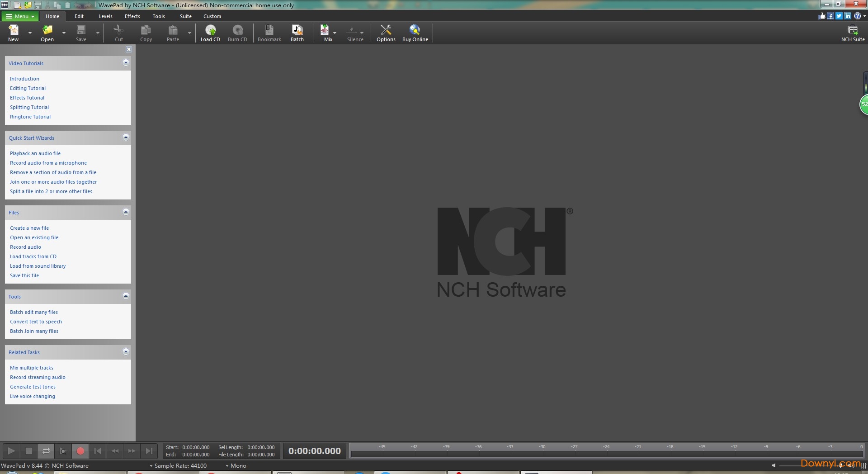Switch to the Effects tab

point(132,16)
